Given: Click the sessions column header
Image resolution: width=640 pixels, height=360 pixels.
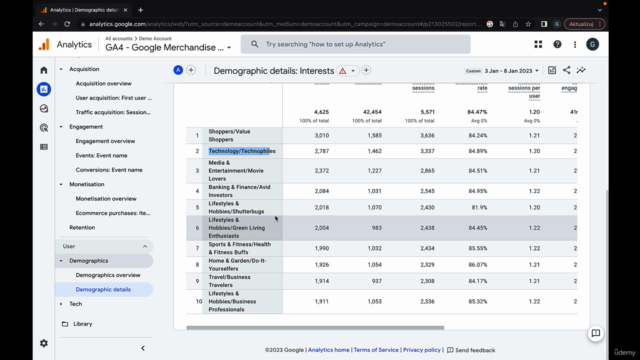Looking at the screenshot, I should pos(423,88).
